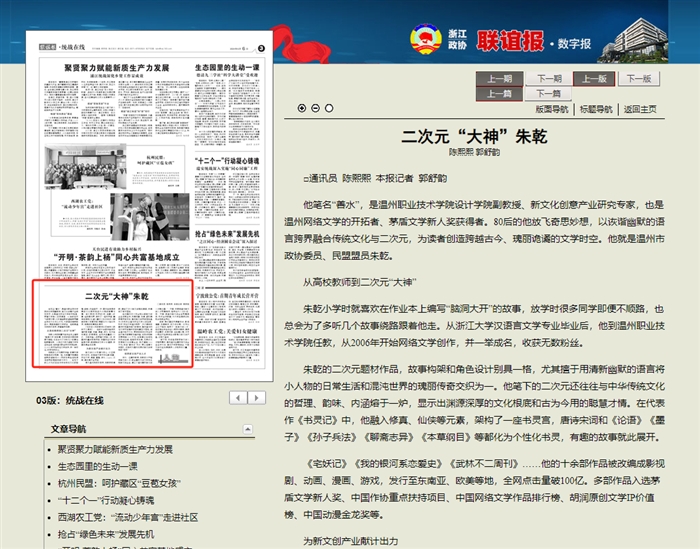Click the zoom-in font size icon
700x549 pixels.
(302, 108)
